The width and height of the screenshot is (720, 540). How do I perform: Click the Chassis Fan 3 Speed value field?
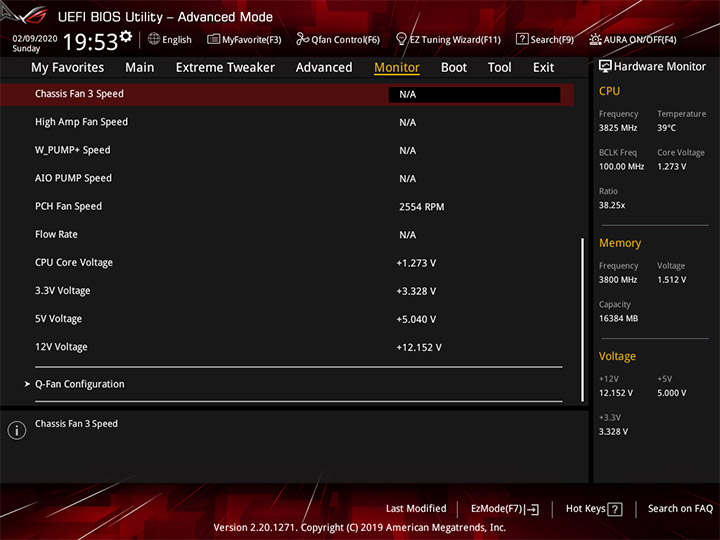tap(474, 95)
